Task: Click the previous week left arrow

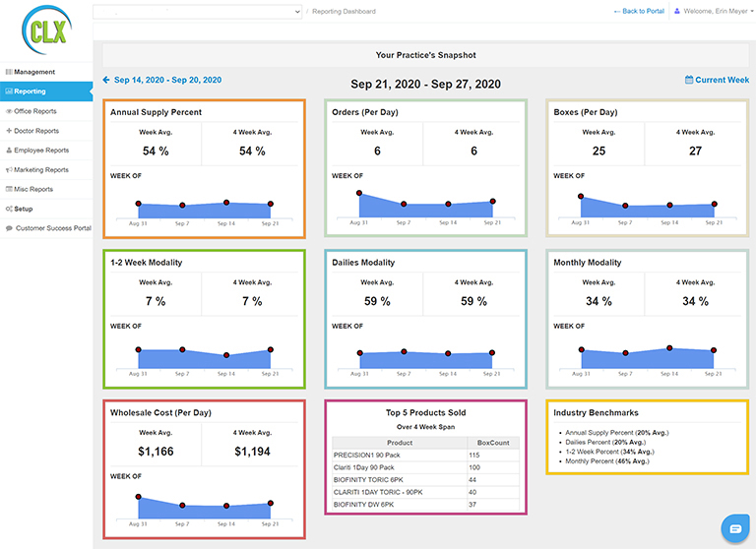Action: (106, 80)
